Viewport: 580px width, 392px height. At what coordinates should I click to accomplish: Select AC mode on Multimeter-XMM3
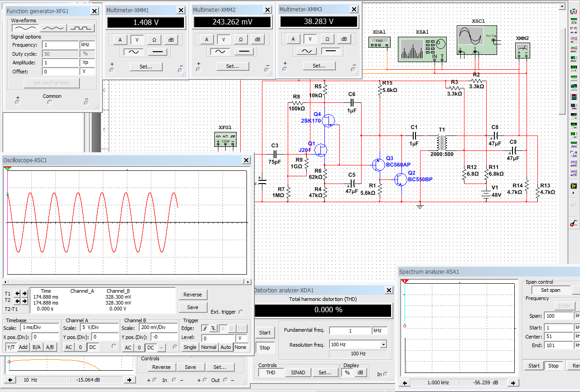[x=306, y=51]
